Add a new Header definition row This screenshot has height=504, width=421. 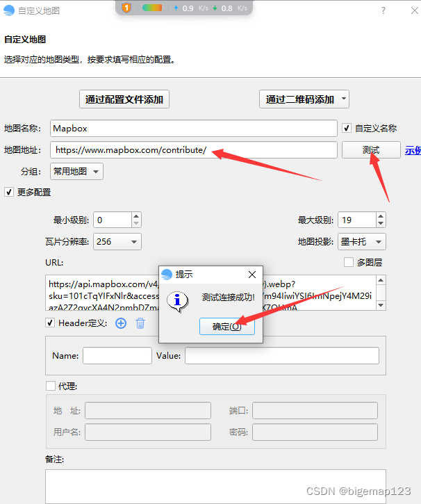tap(121, 323)
